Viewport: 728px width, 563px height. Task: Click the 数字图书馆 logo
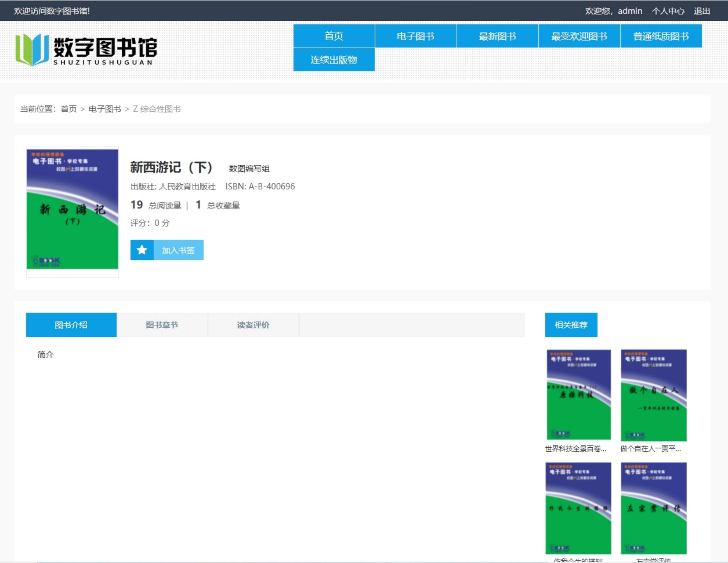pyautogui.click(x=86, y=50)
